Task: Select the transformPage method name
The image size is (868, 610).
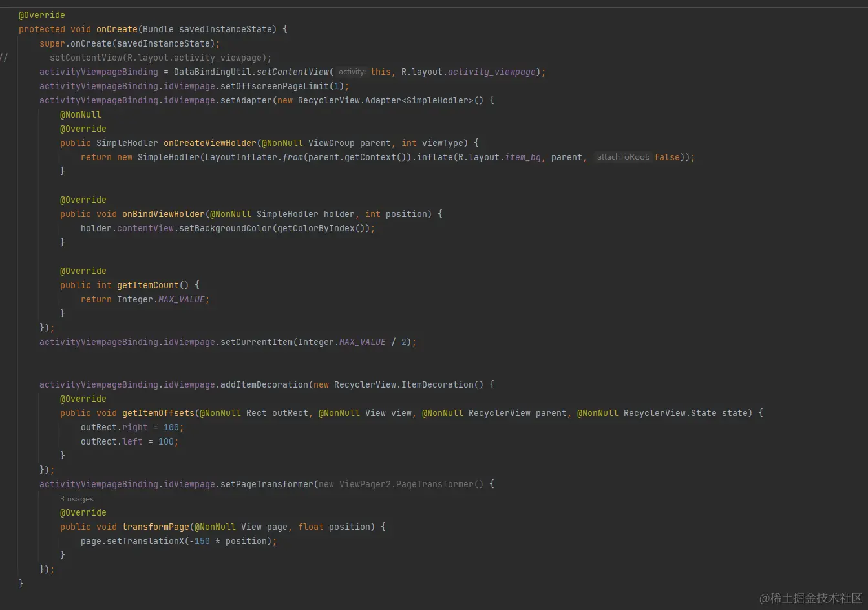Action: coord(156,527)
